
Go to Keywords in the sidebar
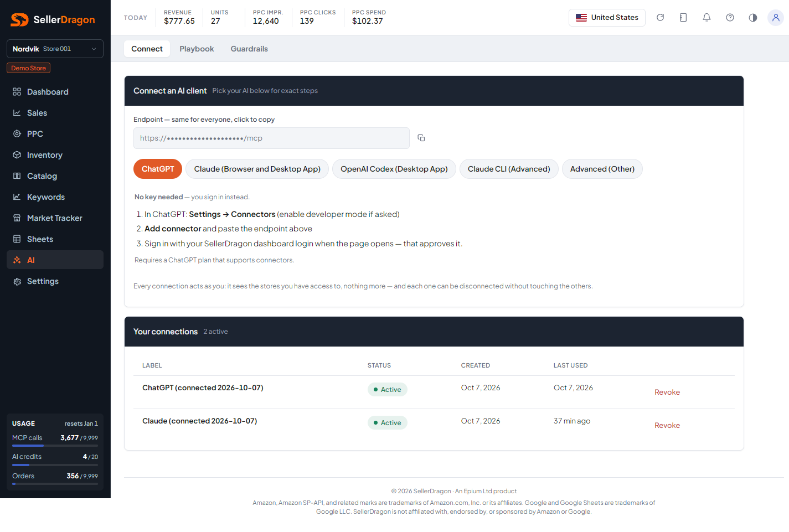point(55,197)
